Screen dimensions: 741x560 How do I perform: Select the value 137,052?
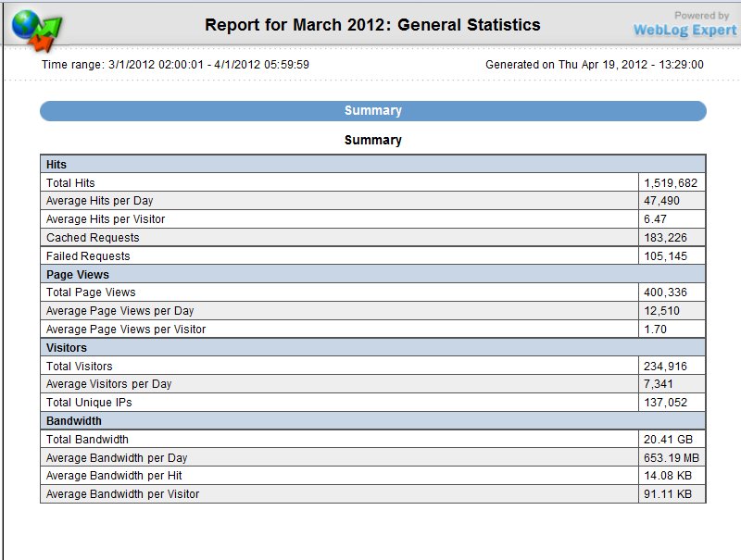(x=665, y=403)
